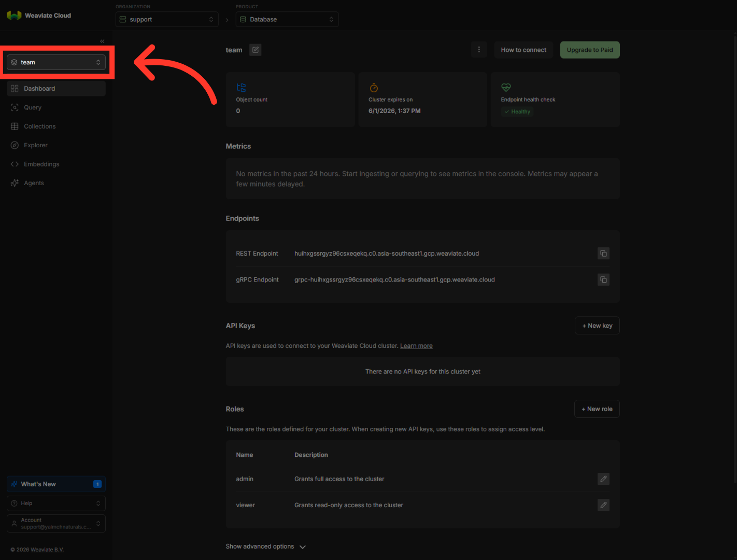Click the Explorer compass icon
The image size is (737, 560).
(15, 145)
